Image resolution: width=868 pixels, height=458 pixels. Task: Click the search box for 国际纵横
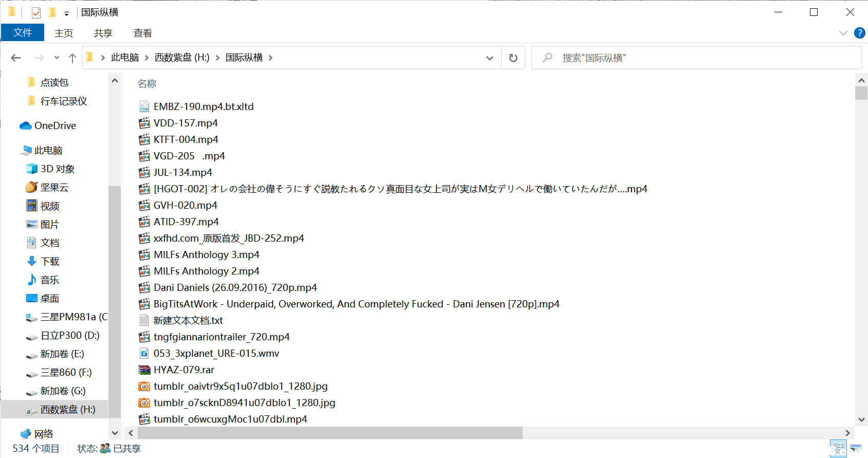[x=696, y=58]
